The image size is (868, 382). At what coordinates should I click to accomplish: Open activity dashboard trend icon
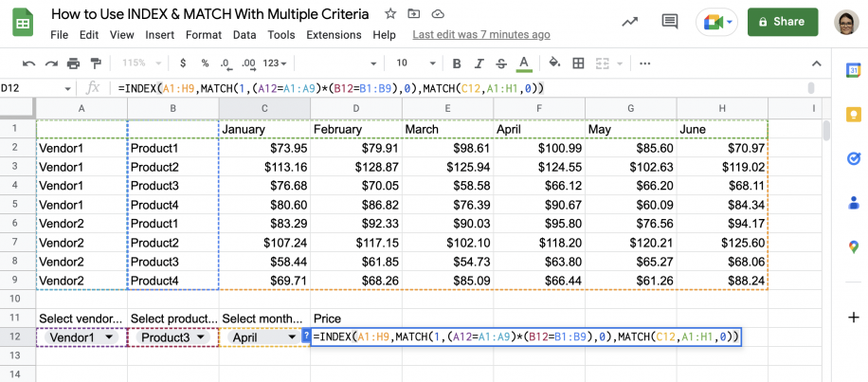tap(629, 22)
